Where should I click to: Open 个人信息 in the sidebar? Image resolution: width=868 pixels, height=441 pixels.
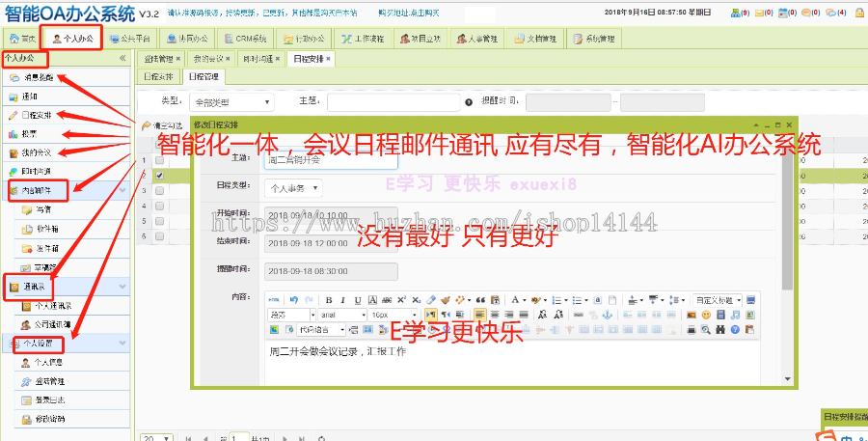(72, 362)
